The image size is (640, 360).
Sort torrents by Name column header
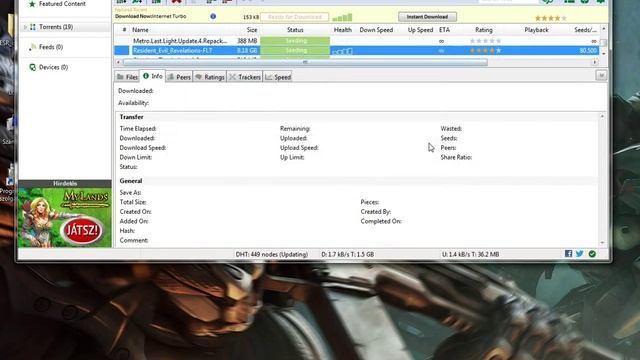click(140, 30)
